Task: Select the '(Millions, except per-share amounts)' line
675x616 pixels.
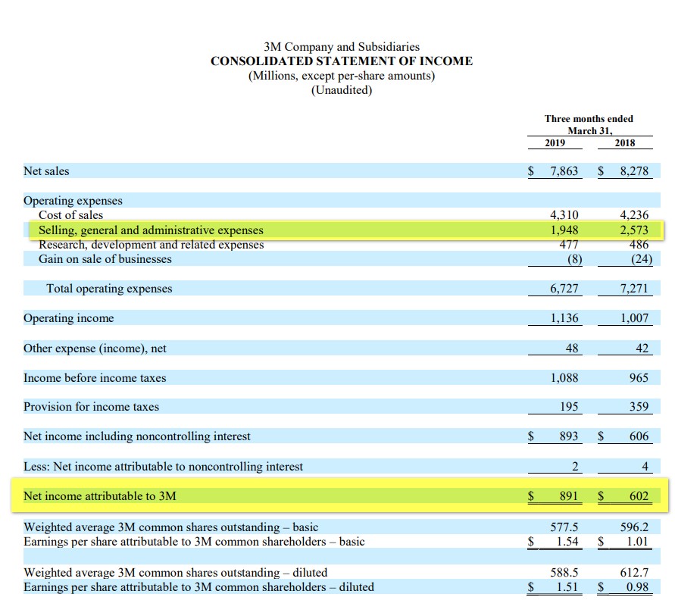Action: [342, 76]
